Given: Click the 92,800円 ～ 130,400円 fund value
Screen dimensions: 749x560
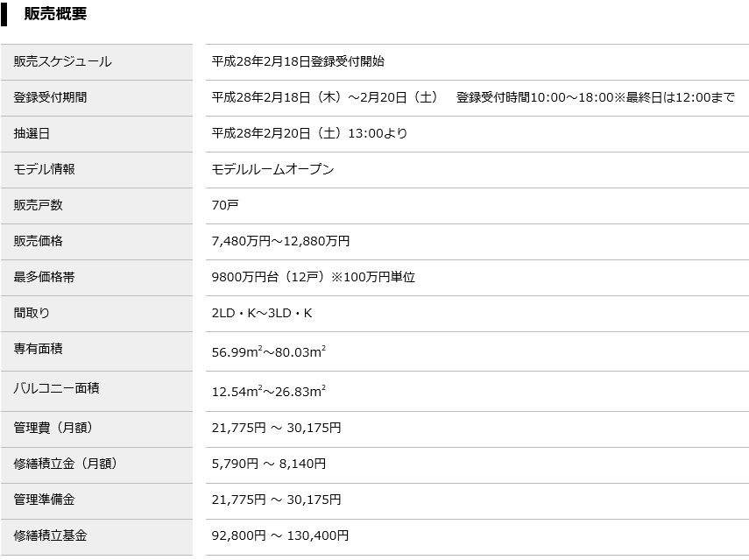Looking at the screenshot, I should click(279, 535).
